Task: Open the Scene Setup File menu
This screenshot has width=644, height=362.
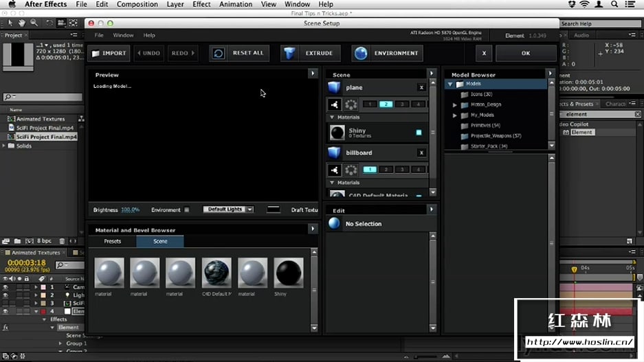Action: (99, 35)
